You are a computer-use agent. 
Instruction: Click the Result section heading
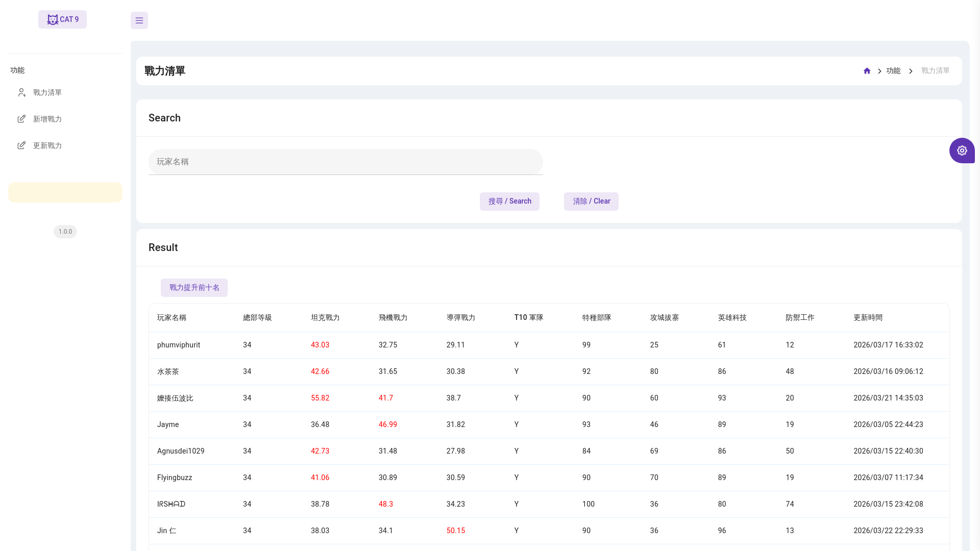pyautogui.click(x=163, y=248)
